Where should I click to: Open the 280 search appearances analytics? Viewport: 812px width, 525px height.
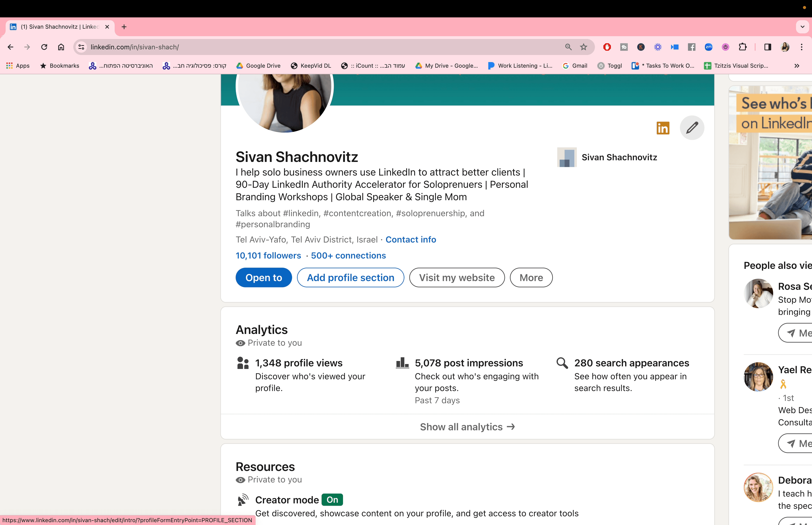tap(631, 363)
